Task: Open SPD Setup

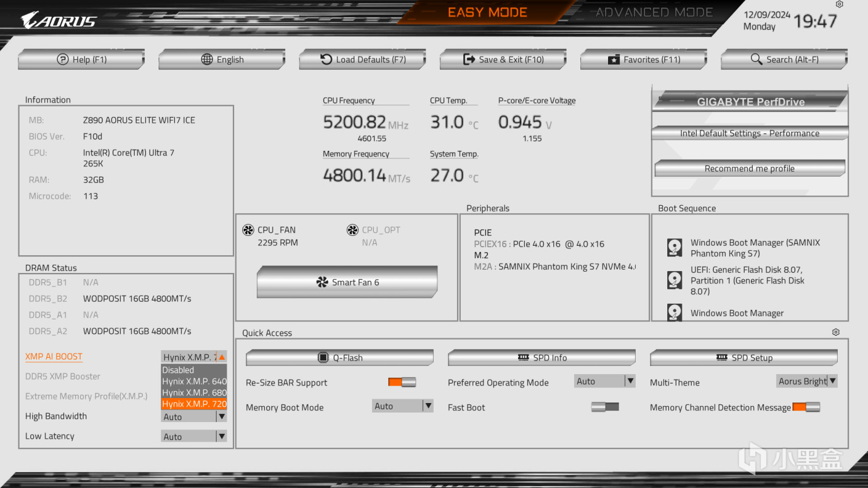Action: point(743,358)
